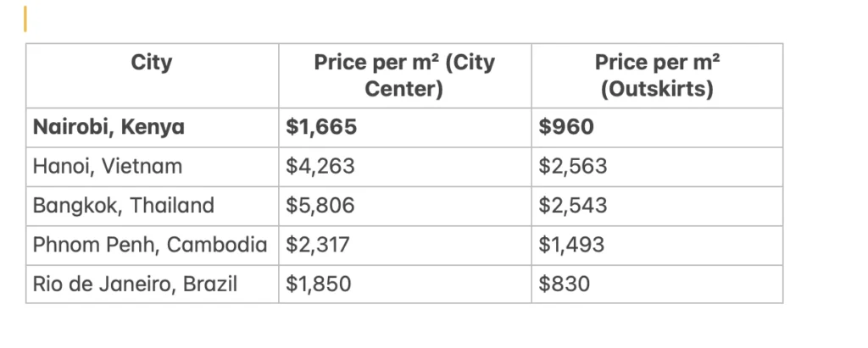
Task: Select the Price per m² (City Center) header
Action: coord(404,76)
